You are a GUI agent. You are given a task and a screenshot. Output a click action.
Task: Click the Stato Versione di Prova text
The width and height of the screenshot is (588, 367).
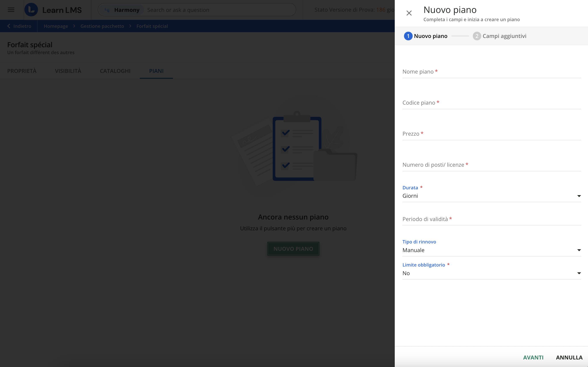(354, 10)
